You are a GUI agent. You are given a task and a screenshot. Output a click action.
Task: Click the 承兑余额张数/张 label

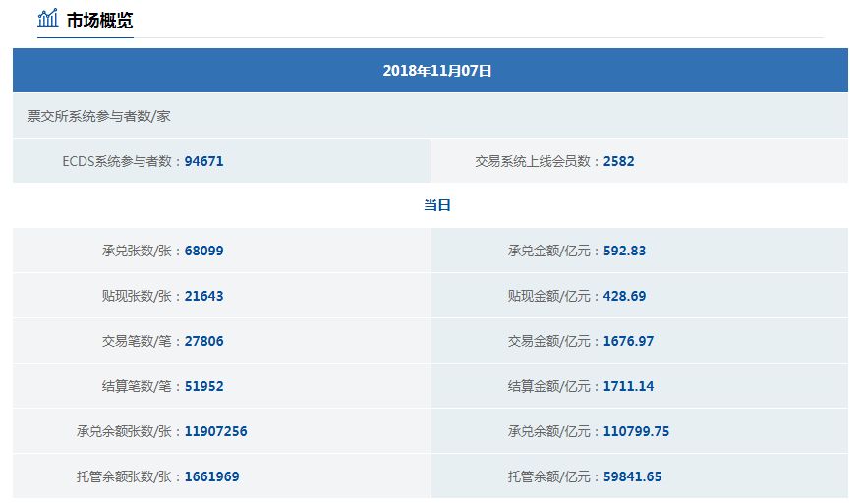(124, 431)
